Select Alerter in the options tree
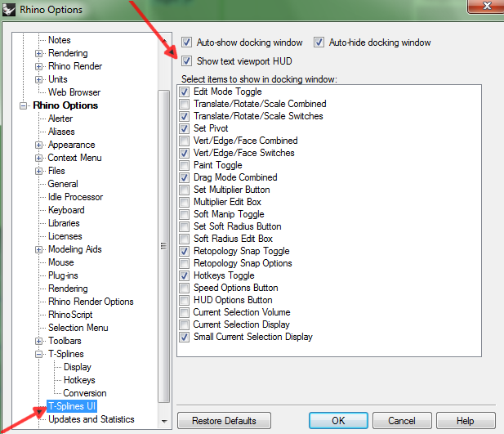Image resolution: width=504 pixels, height=434 pixels. [x=60, y=119]
